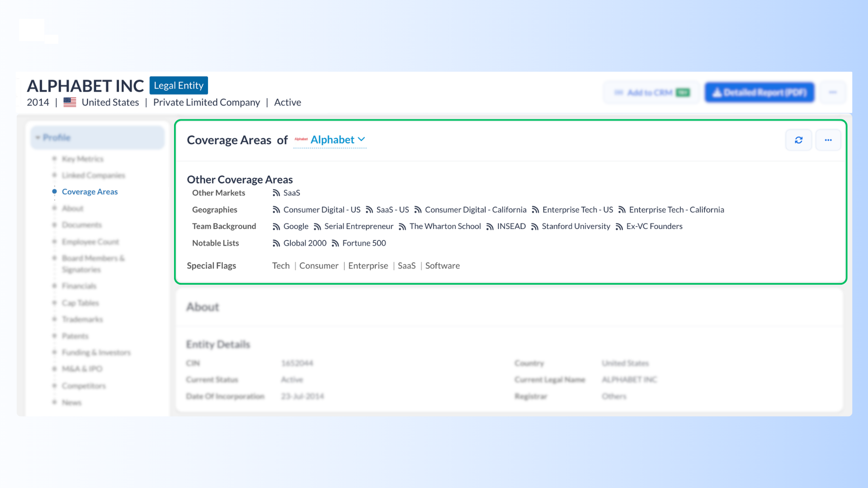
Task: Open the INSEAD team background link
Action: coord(511,226)
